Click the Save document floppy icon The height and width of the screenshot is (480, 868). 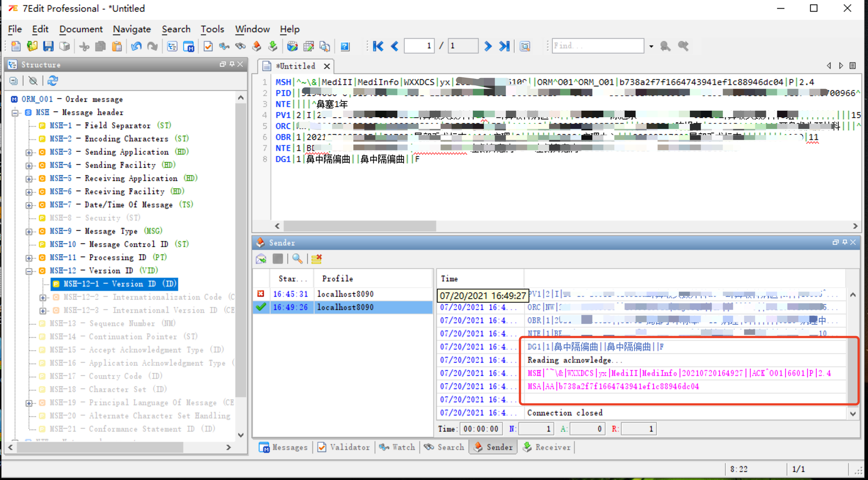click(48, 46)
